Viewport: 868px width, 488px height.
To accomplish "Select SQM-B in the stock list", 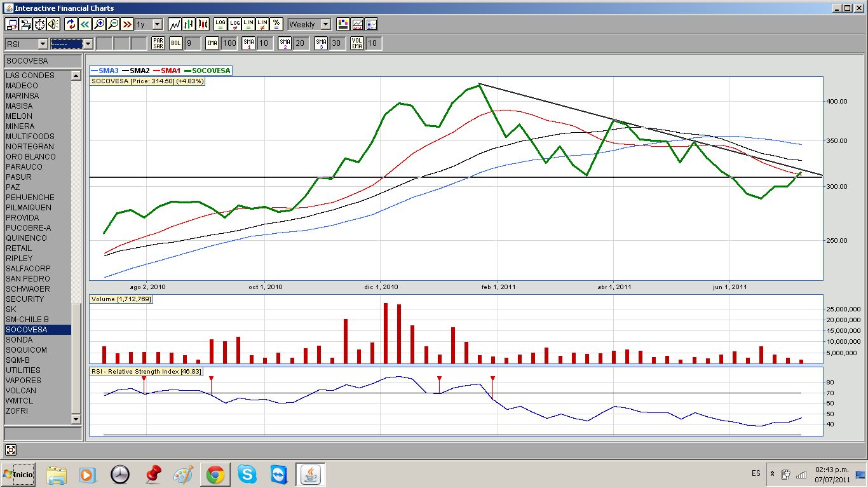I will coord(37,360).
